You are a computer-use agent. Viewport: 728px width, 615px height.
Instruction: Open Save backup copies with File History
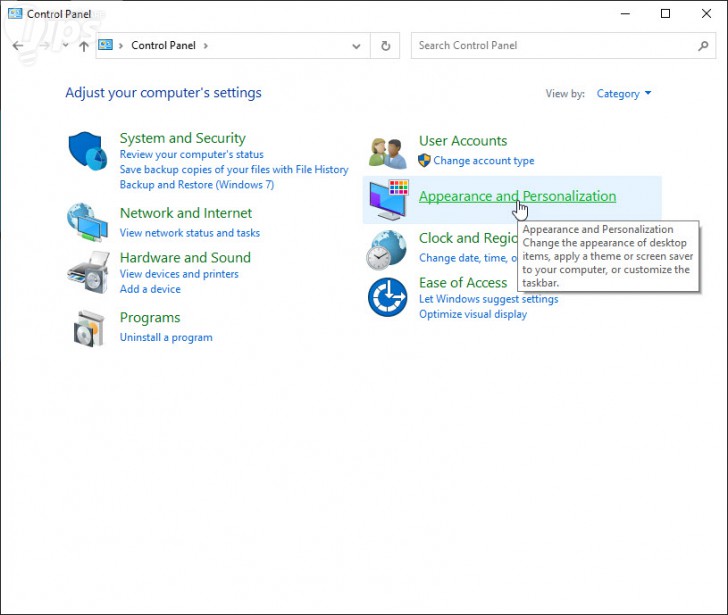pos(234,169)
